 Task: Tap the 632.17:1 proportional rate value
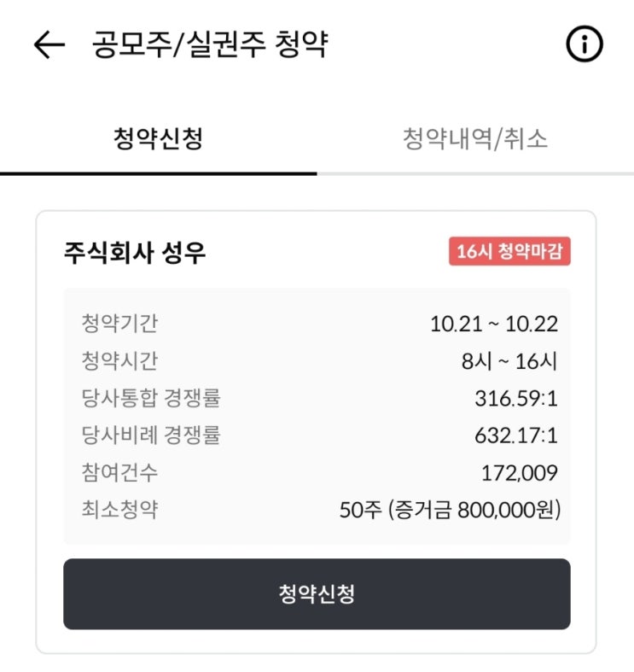516,435
